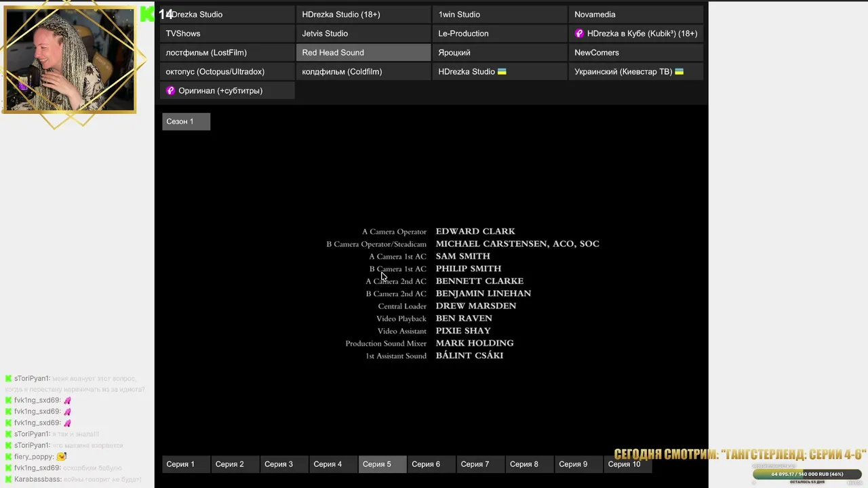Image resolution: width=868 pixels, height=488 pixels.
Task: Go to Серия 1
Action: (x=186, y=464)
